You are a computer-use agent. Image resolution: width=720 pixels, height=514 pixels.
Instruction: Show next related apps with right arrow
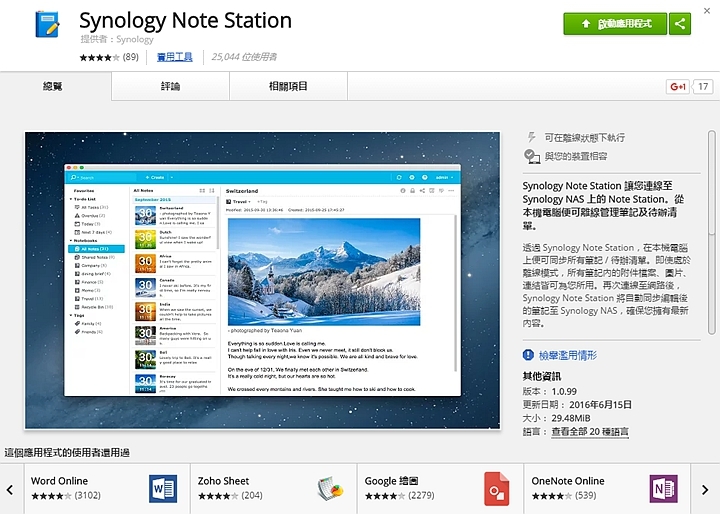coord(705,490)
